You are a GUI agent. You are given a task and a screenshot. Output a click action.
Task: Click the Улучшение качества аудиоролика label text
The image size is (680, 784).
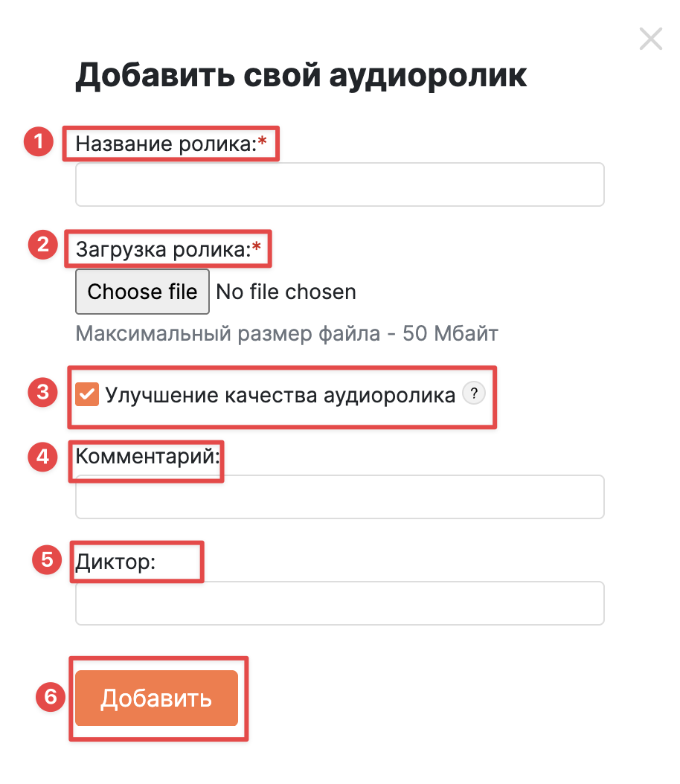click(280, 395)
